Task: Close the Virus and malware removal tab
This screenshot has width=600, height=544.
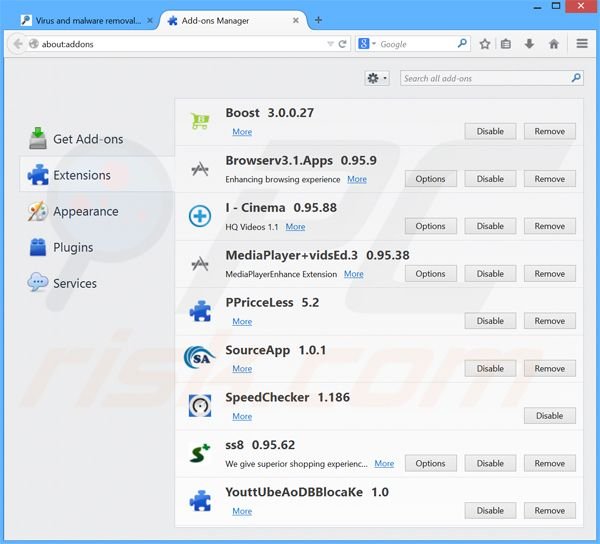Action: [150, 20]
